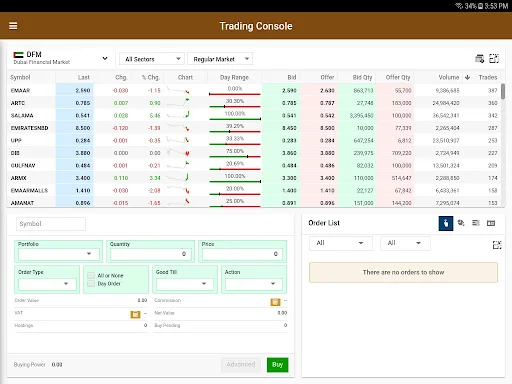View DIB mini chart
Viewport: 512px width, 384px height.
click(x=178, y=153)
